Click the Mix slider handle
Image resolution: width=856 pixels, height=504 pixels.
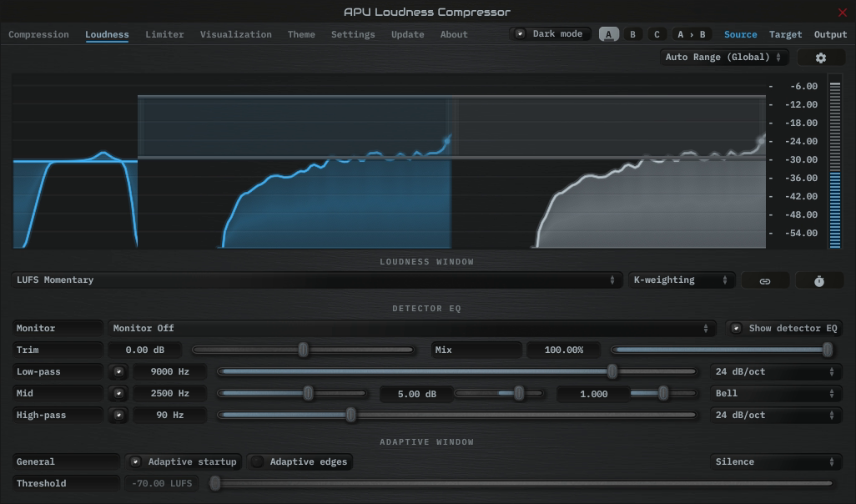(x=828, y=350)
